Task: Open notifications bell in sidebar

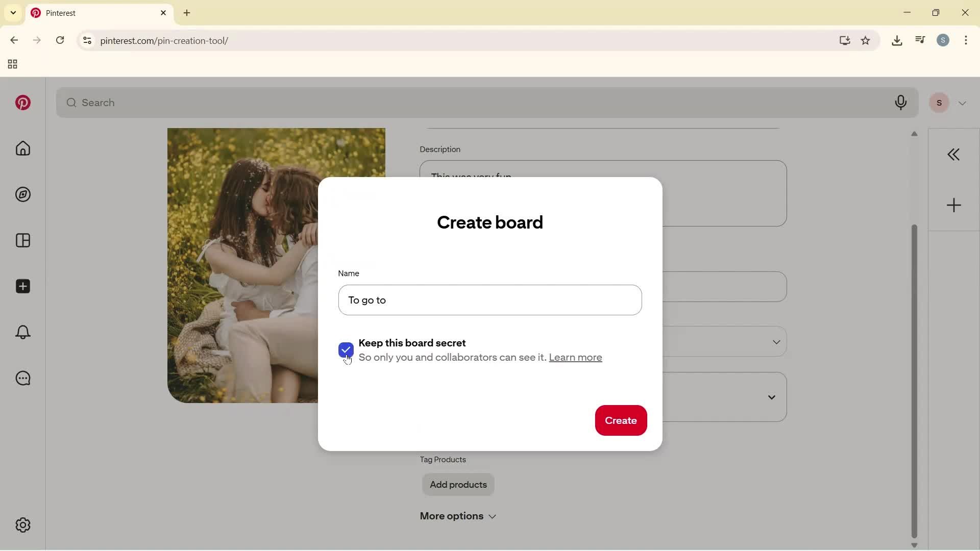Action: click(22, 332)
